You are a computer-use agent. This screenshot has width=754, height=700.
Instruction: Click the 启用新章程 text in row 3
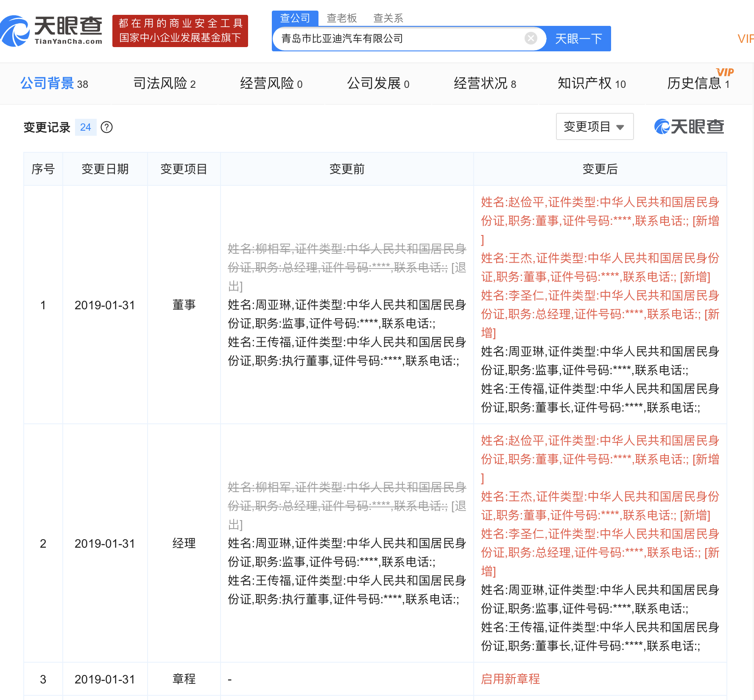point(511,679)
